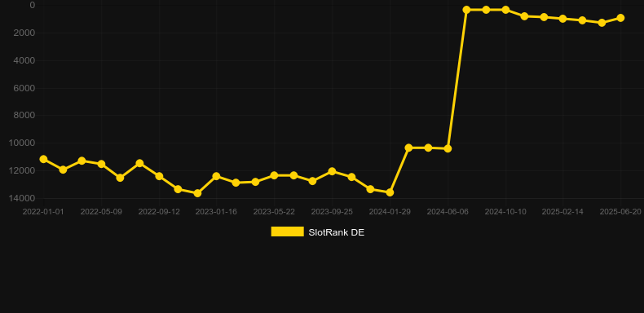Click the x-axis label 2024-10-10
Image resolution: width=644 pixels, height=313 pixels.
coord(505,212)
